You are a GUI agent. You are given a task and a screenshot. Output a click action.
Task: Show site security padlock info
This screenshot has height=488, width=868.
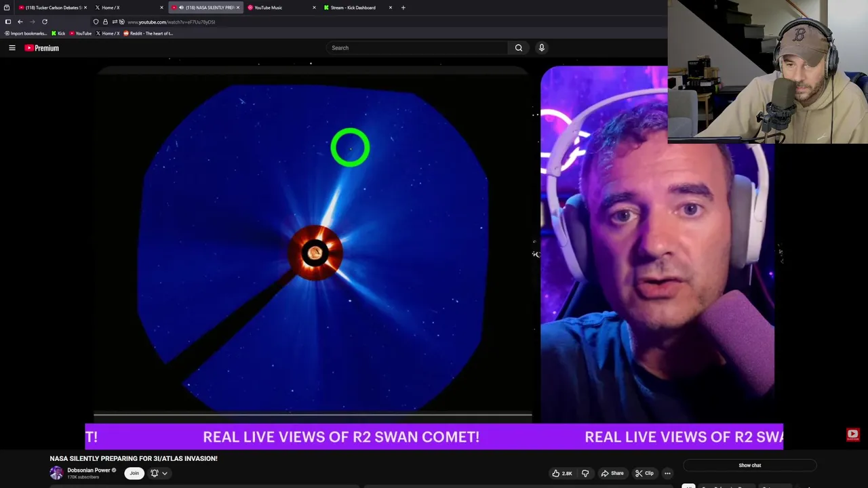point(105,22)
